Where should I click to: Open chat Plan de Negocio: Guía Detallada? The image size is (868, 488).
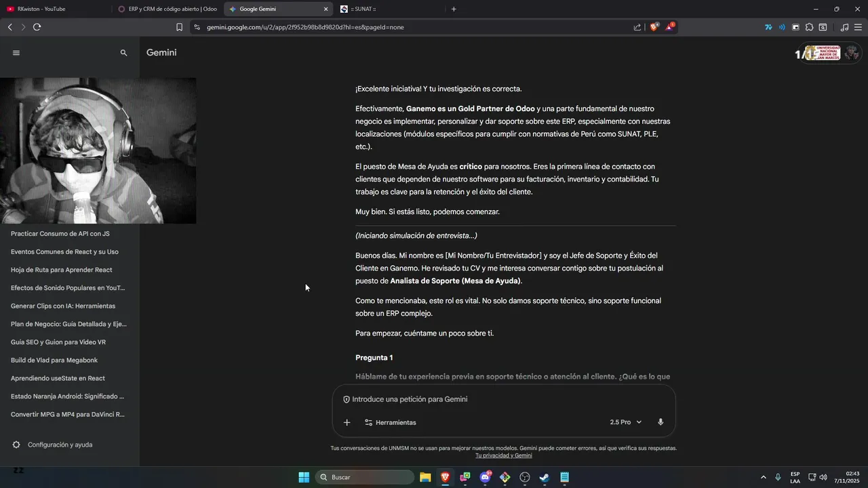[68, 324]
